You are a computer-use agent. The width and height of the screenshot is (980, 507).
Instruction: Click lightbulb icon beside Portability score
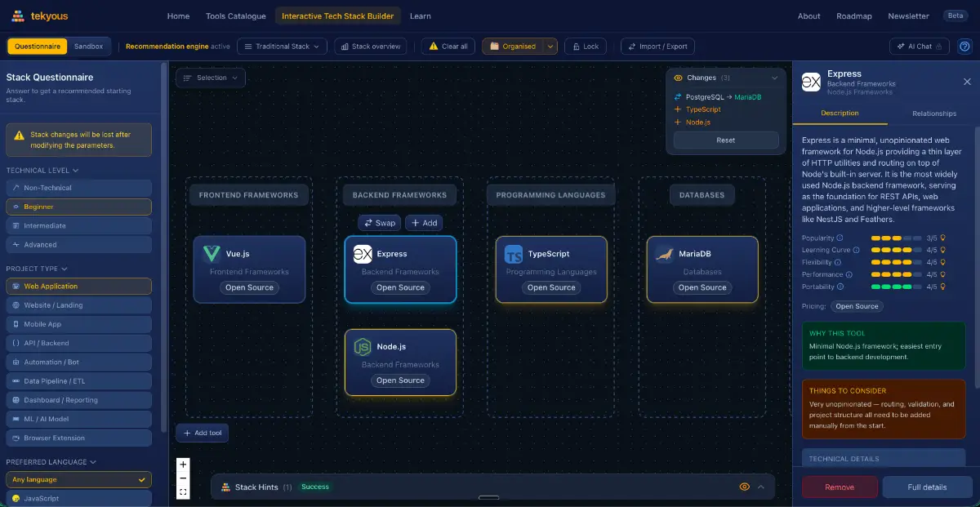click(x=943, y=287)
